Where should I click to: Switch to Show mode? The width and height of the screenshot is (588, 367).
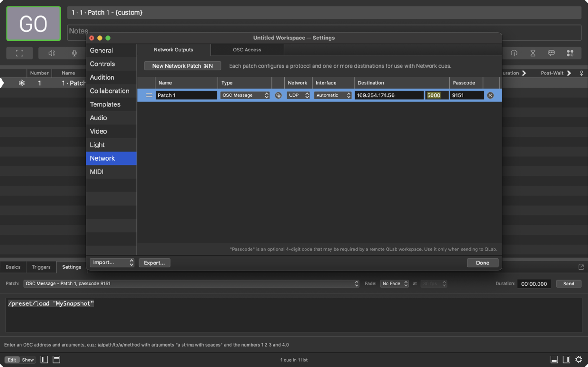point(28,360)
